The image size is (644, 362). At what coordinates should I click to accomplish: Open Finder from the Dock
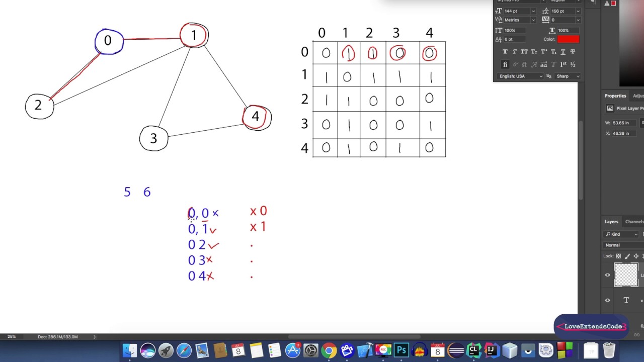click(x=130, y=350)
